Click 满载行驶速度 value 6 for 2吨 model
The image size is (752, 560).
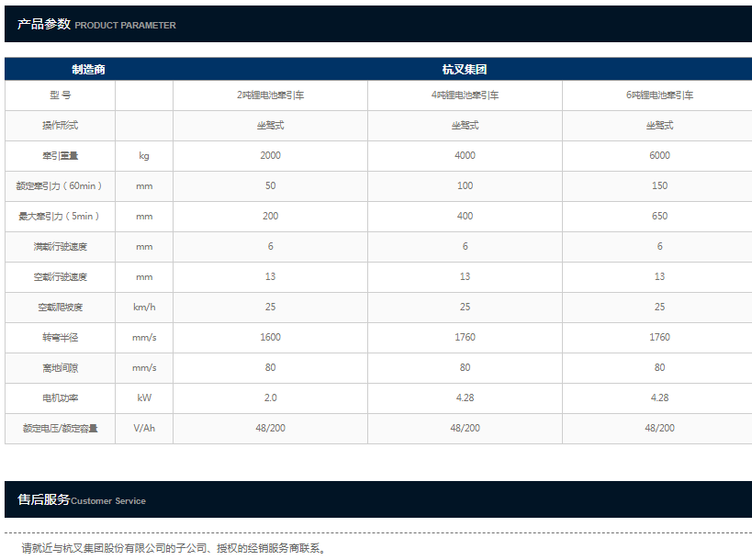click(271, 246)
